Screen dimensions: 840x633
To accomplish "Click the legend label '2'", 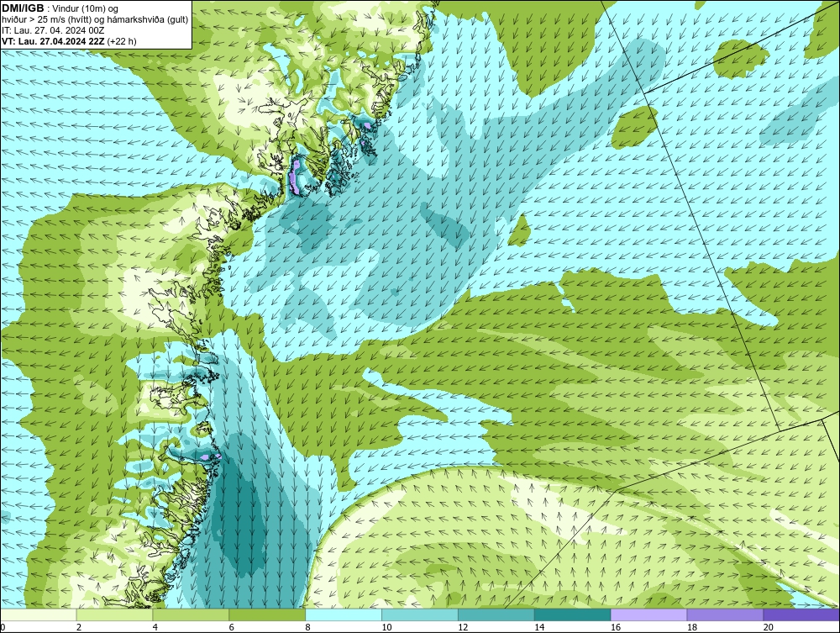I will coord(79,627).
